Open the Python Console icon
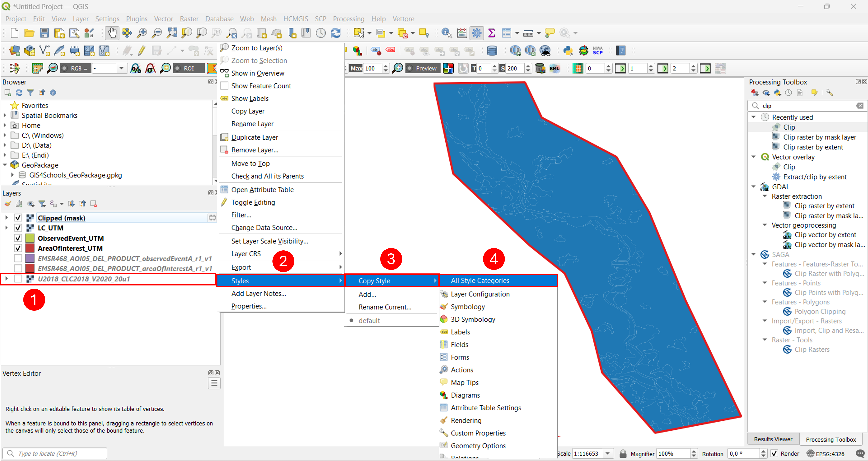Viewport: 868px width, 461px height. pyautogui.click(x=568, y=51)
